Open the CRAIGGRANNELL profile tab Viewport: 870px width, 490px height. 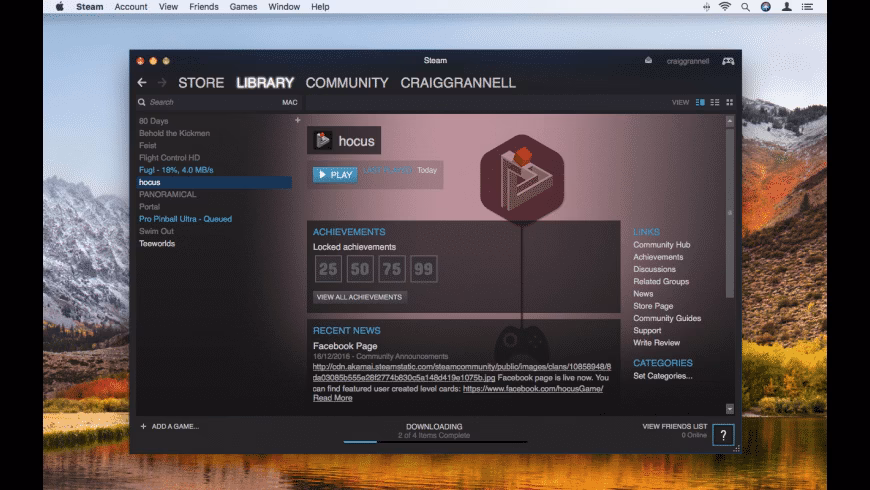[x=458, y=83]
